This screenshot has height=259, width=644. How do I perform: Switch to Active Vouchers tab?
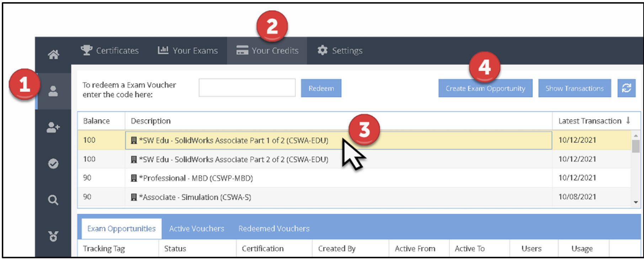tap(197, 228)
